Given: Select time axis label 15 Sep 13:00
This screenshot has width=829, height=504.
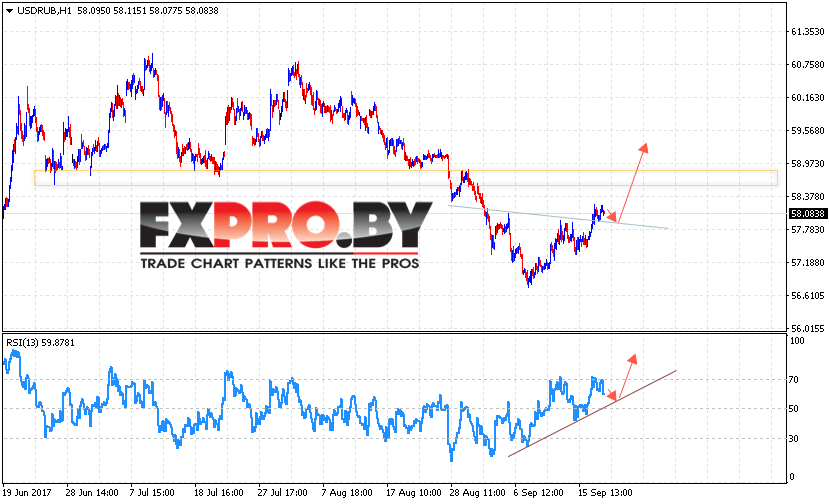Looking at the screenshot, I should [x=605, y=493].
